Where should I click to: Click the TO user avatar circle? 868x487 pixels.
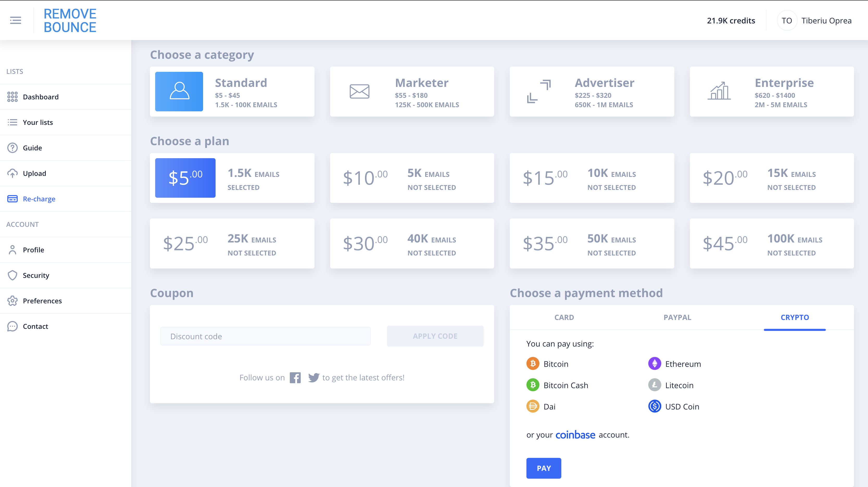point(787,21)
